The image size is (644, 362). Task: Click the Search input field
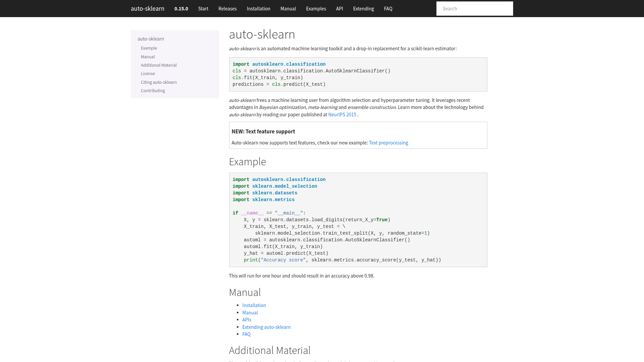point(474,8)
